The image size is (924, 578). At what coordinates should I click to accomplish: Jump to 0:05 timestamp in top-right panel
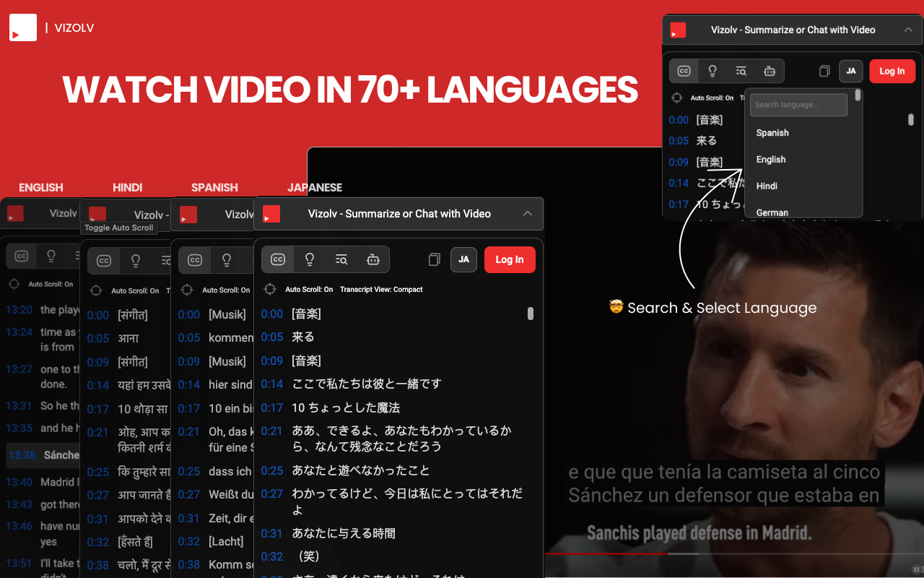[x=679, y=141]
